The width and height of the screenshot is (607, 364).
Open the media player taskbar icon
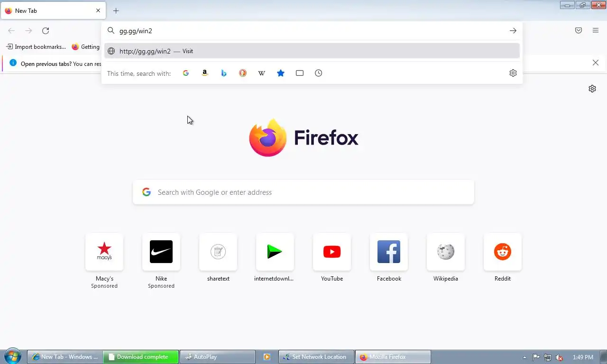(x=267, y=357)
